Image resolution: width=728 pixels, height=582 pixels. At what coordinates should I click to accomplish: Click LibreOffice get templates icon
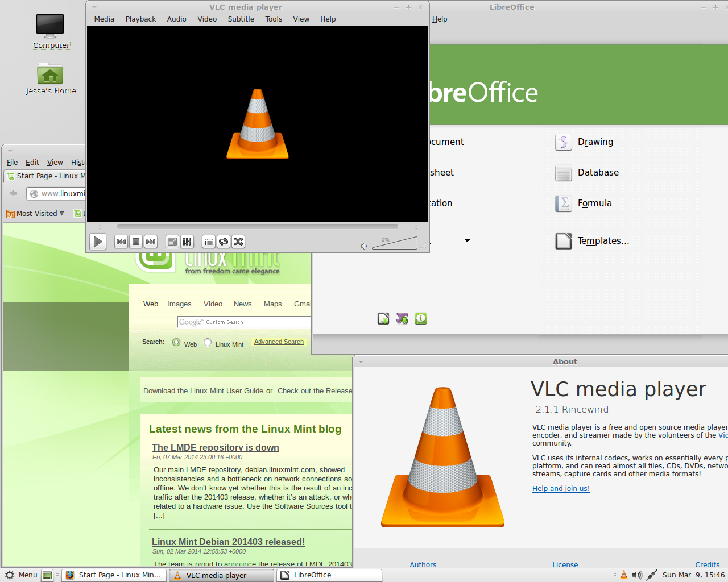(x=383, y=319)
